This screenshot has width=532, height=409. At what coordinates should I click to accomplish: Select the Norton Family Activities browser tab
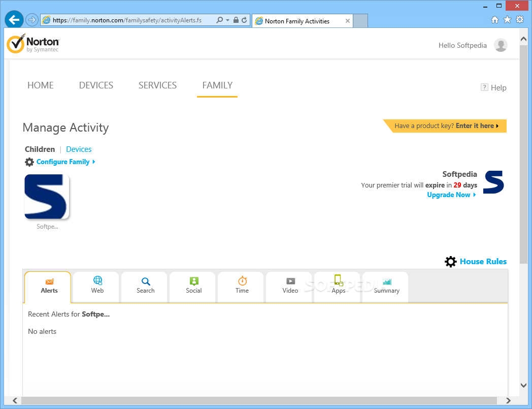(x=302, y=21)
